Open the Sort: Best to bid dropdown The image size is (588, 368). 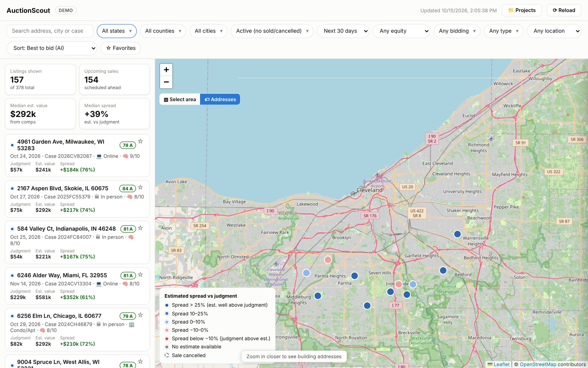tap(52, 48)
